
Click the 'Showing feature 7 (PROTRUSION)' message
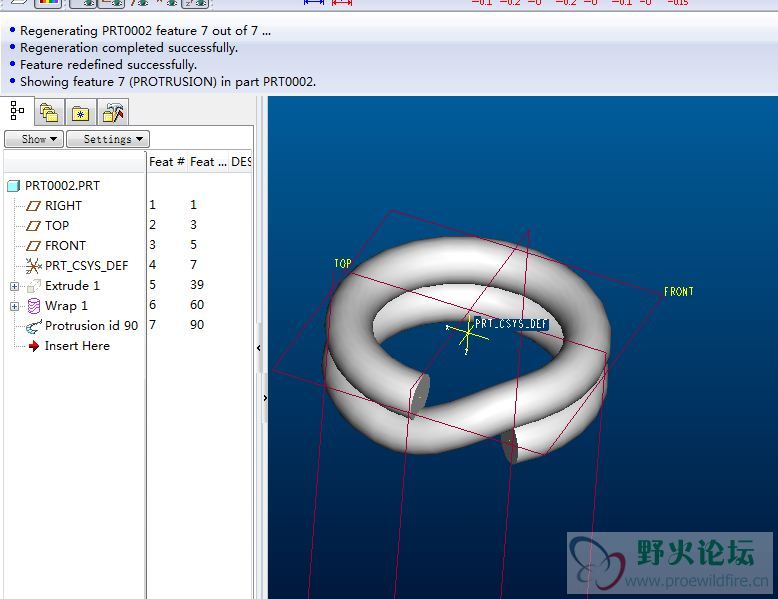pos(168,81)
